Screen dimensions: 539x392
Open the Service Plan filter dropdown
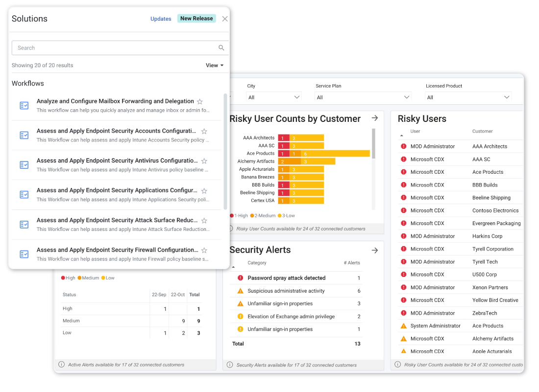pos(363,97)
